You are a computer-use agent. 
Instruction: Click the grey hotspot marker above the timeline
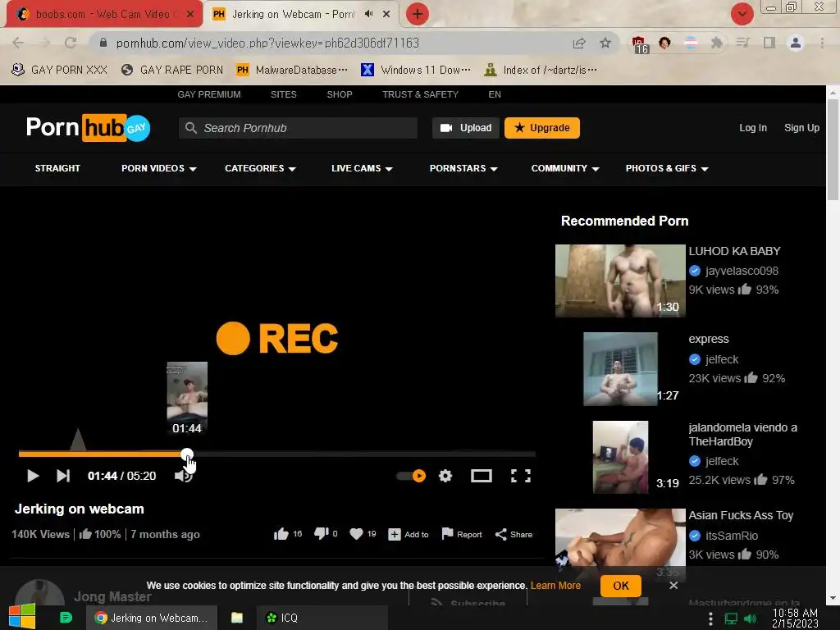click(78, 440)
